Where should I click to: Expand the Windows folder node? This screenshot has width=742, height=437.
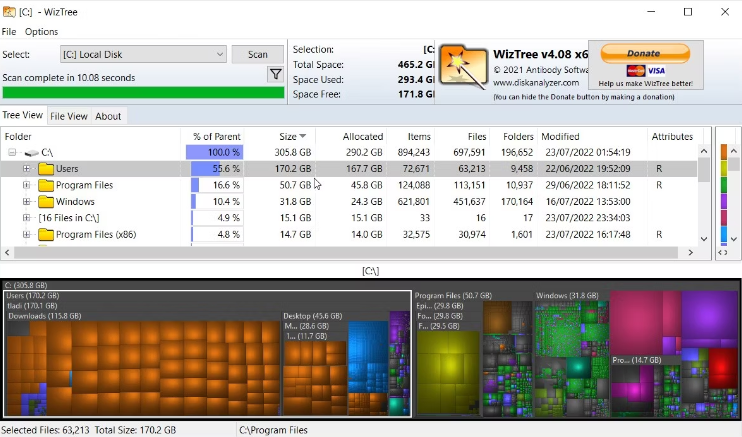tap(26, 202)
